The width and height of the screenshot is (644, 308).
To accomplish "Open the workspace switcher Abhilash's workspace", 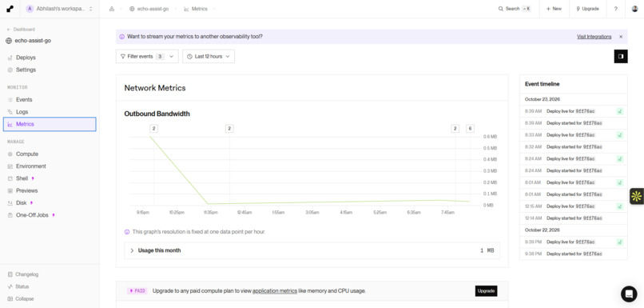I will pos(60,9).
